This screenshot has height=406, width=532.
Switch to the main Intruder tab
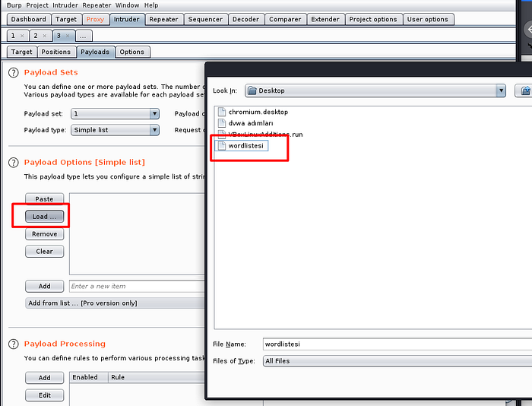pos(127,19)
